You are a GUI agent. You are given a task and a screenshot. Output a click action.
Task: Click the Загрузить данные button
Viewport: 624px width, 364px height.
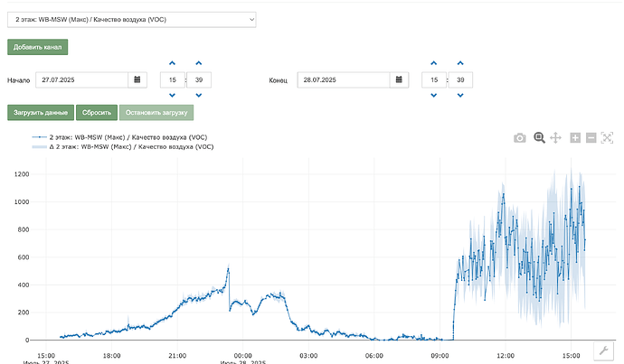[x=41, y=113]
